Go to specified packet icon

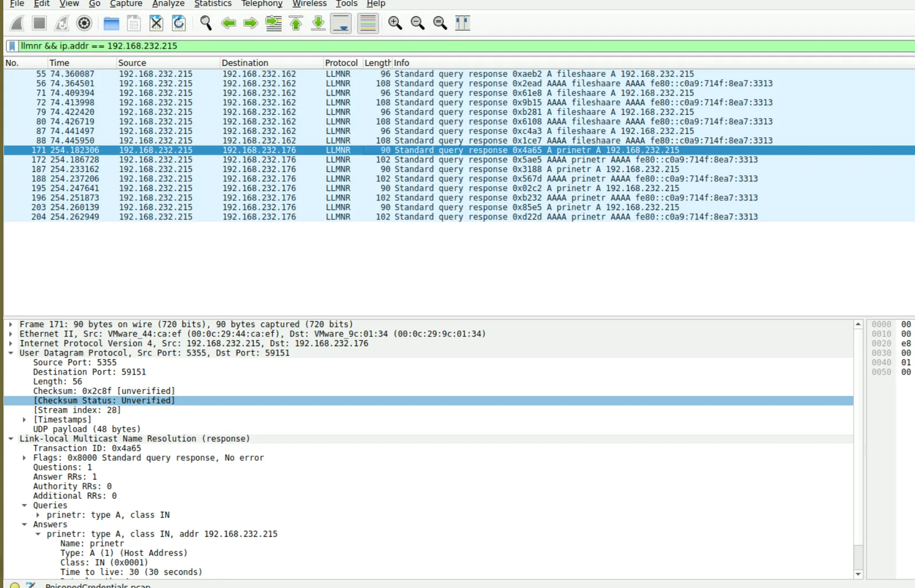(274, 23)
